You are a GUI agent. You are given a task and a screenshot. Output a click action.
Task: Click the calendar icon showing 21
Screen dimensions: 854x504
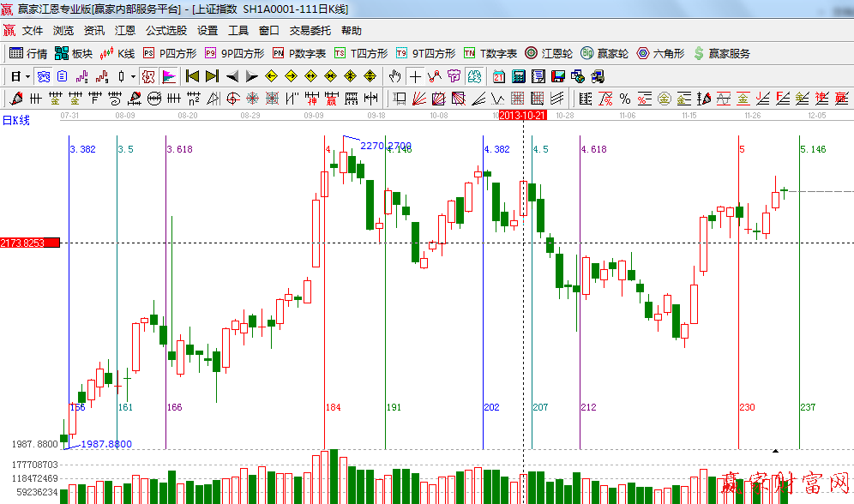point(498,75)
